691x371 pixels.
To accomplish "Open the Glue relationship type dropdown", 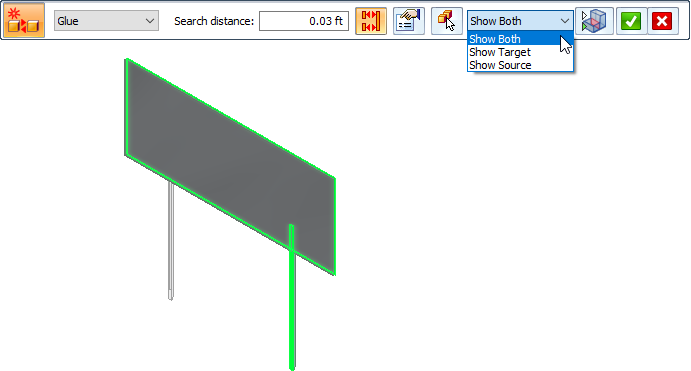I will pos(106,21).
